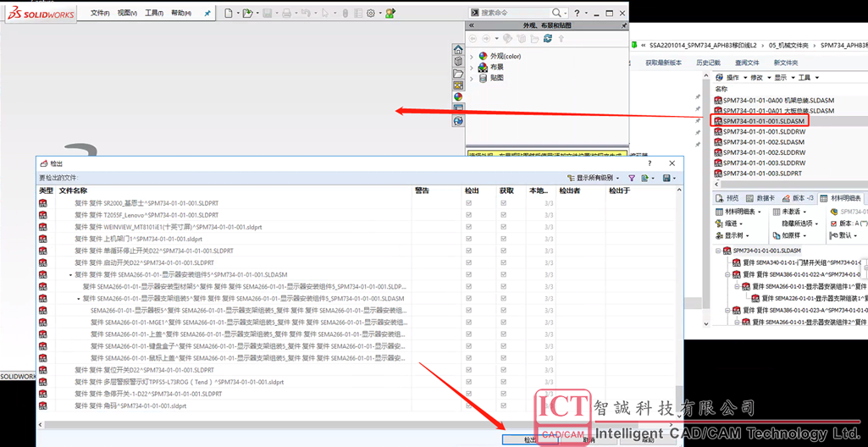This screenshot has height=447, width=868.
Task: Collapse the 显示器支架组装5 SLDASM row
Action: (x=79, y=299)
